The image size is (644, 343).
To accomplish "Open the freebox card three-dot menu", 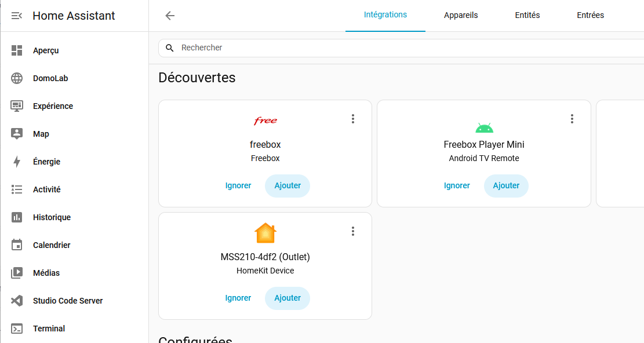I will (x=353, y=119).
